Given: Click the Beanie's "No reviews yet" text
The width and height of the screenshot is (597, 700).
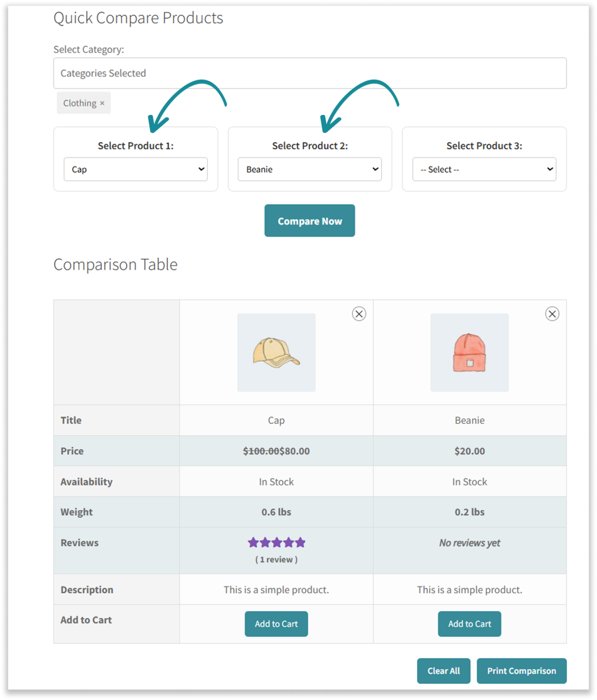Looking at the screenshot, I should [x=469, y=543].
